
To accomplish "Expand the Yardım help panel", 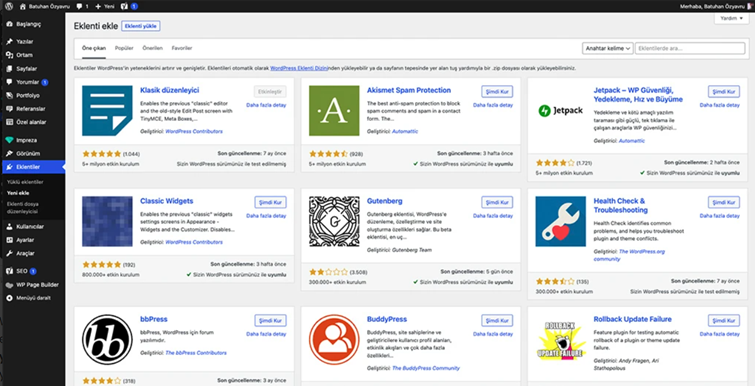I will 731,18.
